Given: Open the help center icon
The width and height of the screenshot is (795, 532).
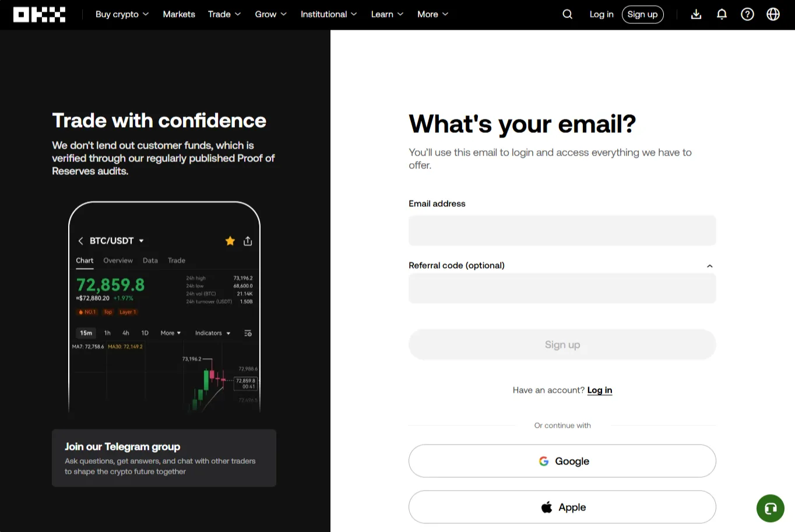Looking at the screenshot, I should pyautogui.click(x=747, y=14).
